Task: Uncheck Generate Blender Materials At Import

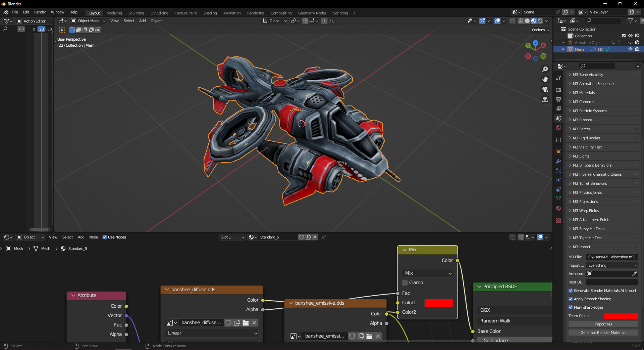Action: pyautogui.click(x=571, y=291)
